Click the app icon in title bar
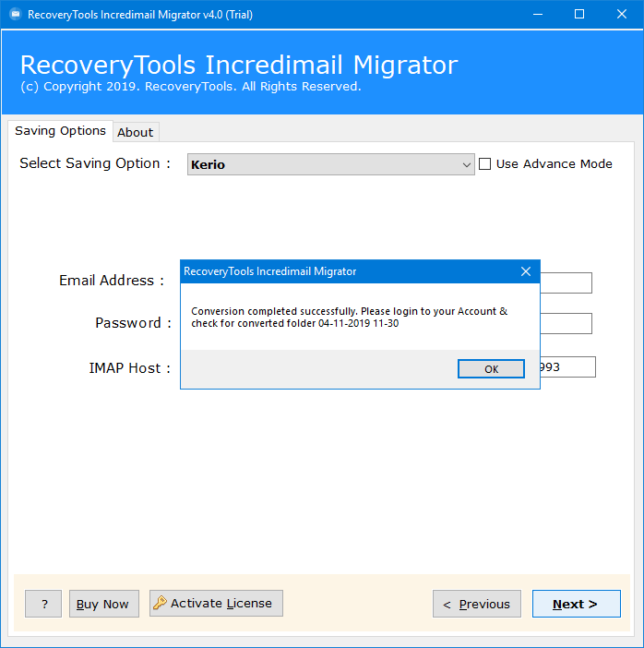The height and width of the screenshot is (648, 644). tap(16, 15)
